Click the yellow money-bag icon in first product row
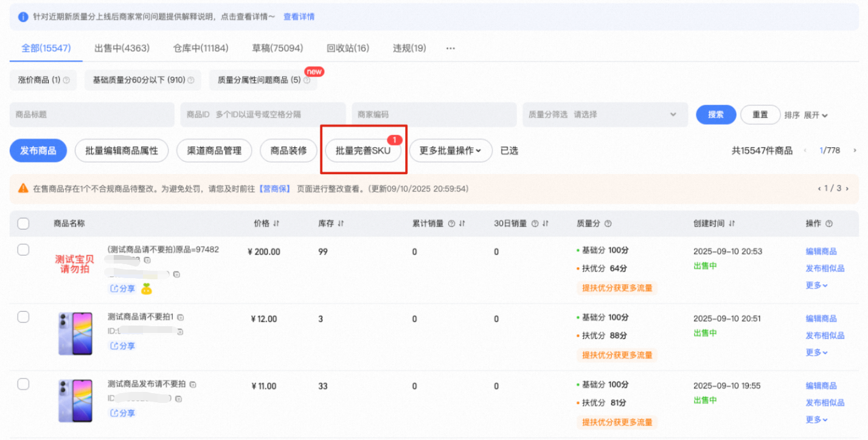The image size is (868, 440). 146,288
